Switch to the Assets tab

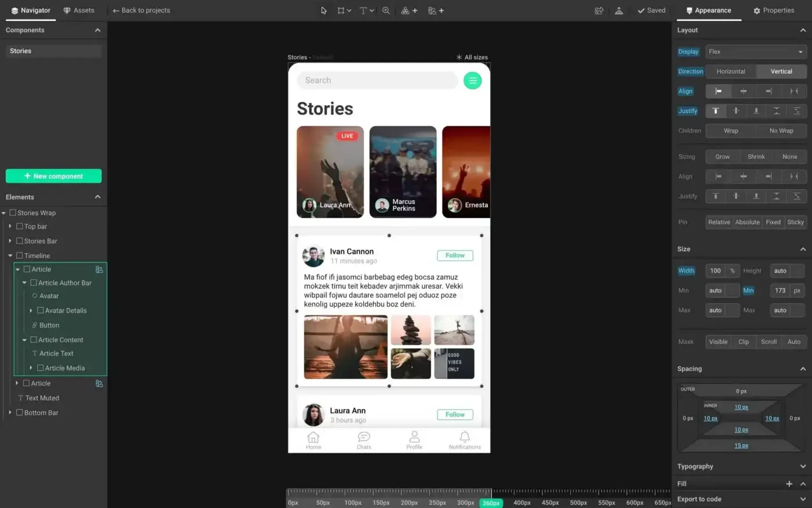(x=79, y=10)
